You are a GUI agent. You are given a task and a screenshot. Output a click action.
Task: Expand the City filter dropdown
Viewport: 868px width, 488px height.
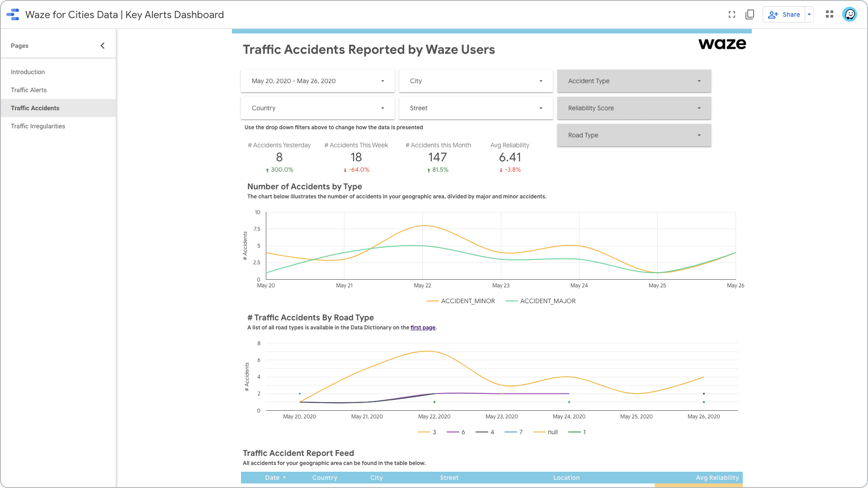[476, 81]
